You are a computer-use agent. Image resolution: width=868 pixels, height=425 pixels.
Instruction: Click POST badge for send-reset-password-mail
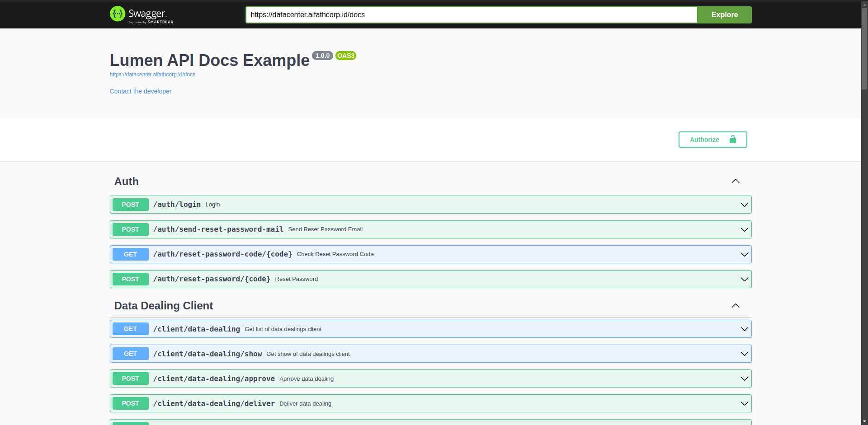(130, 229)
